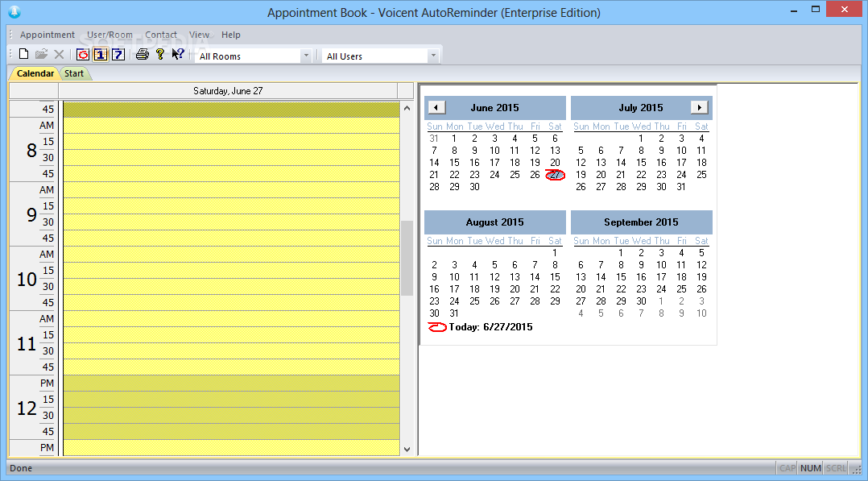Viewport: 868px width, 481px height.
Task: Click the Open appointment folder icon
Action: click(41, 54)
